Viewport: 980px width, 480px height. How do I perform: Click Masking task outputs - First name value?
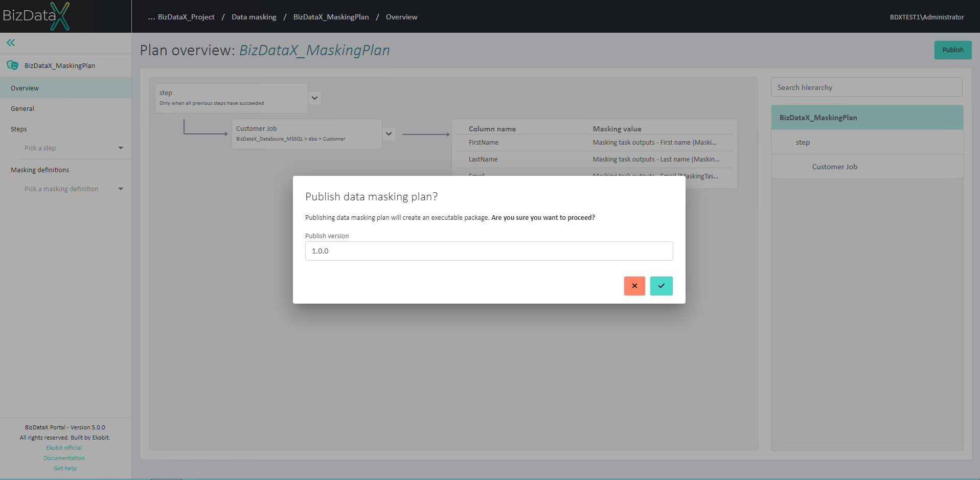pos(654,143)
